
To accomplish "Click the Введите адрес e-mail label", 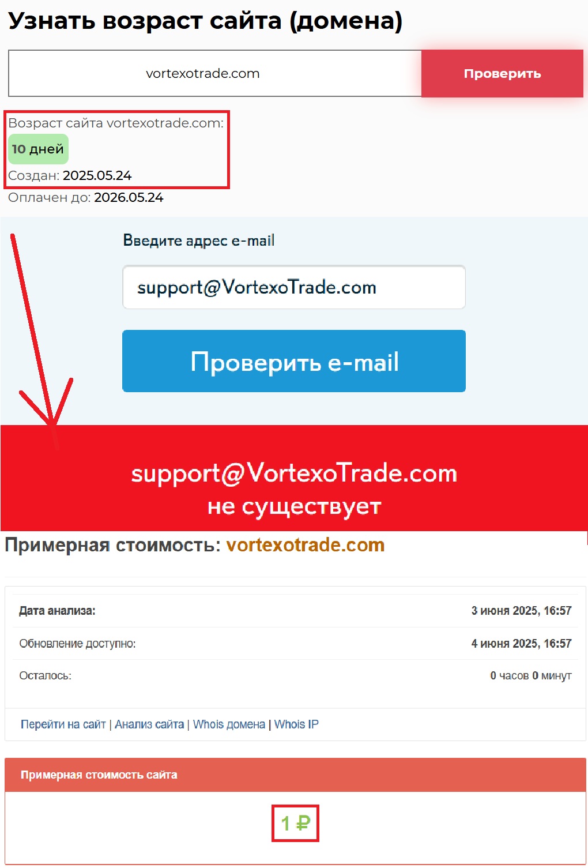I will point(199,241).
